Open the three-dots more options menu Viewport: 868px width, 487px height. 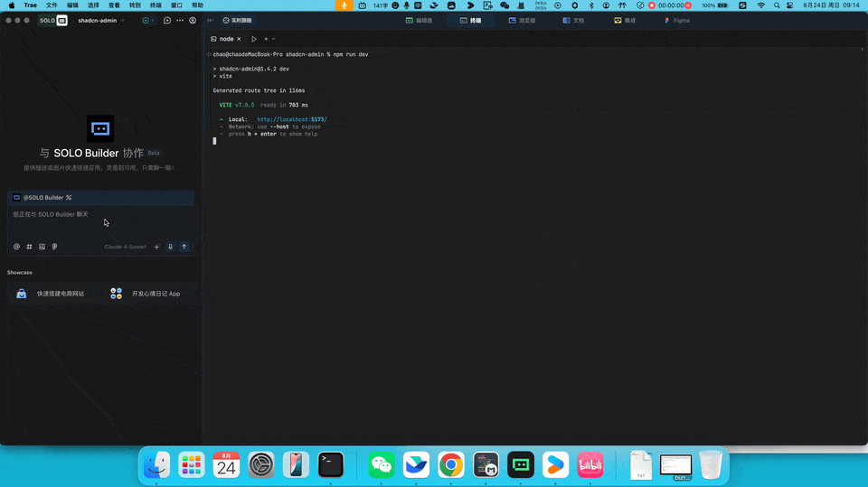[180, 21]
